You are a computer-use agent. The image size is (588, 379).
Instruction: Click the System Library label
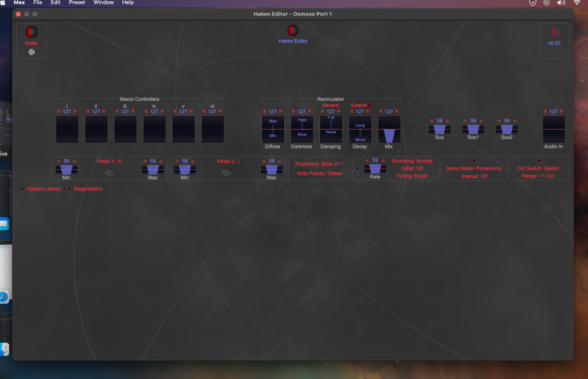(x=44, y=189)
